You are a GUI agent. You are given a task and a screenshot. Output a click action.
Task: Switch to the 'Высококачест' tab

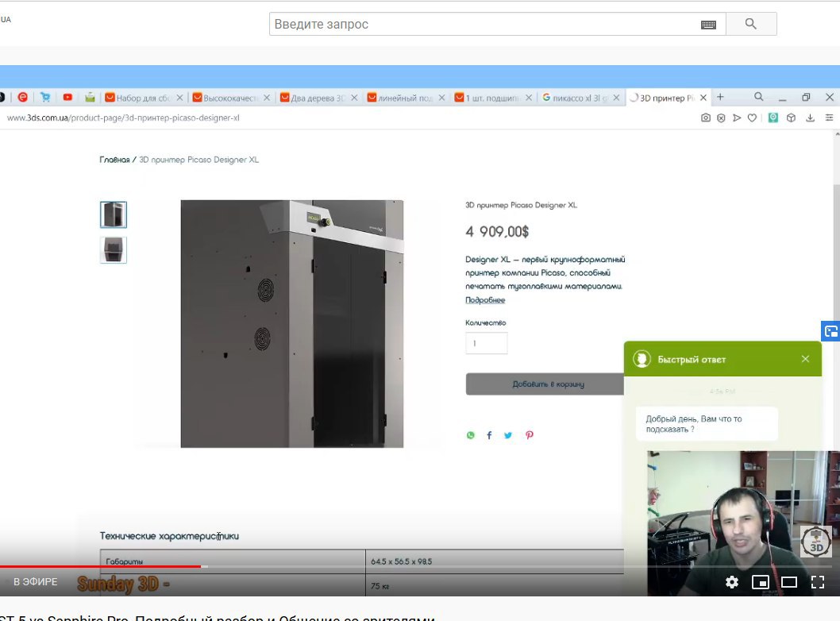225,98
